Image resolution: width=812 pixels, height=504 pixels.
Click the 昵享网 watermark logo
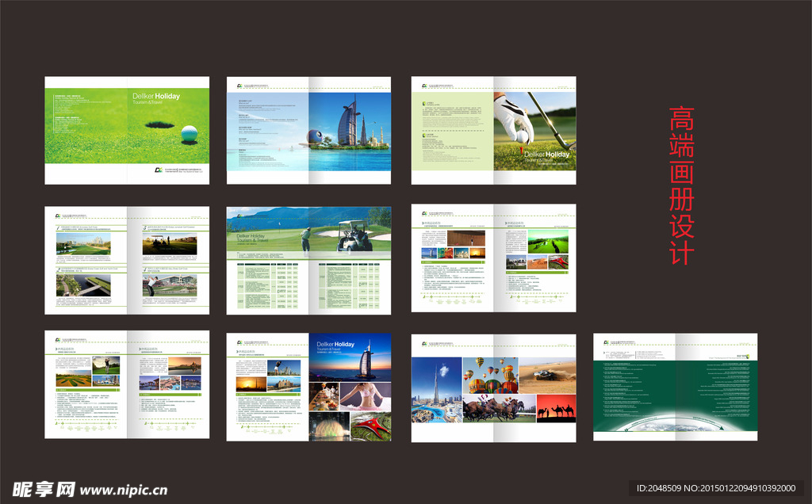(43, 489)
